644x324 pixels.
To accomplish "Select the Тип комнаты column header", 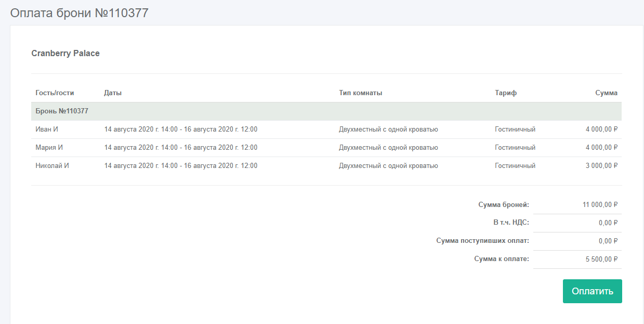I will tap(360, 93).
